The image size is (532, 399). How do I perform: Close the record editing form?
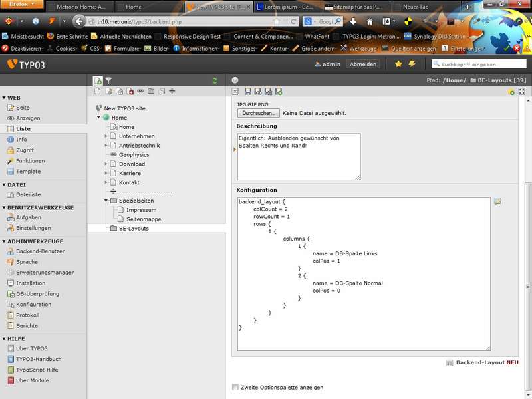click(x=235, y=91)
